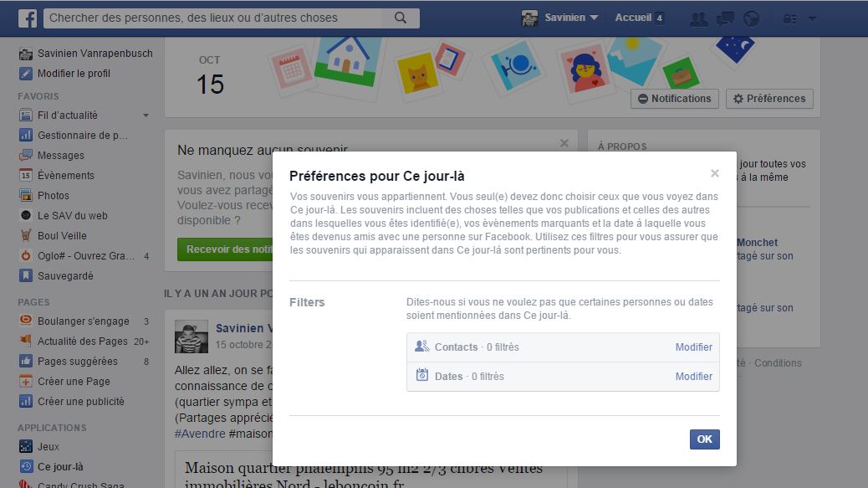Click the Préférences gear button
The image size is (868, 488).
pos(769,99)
